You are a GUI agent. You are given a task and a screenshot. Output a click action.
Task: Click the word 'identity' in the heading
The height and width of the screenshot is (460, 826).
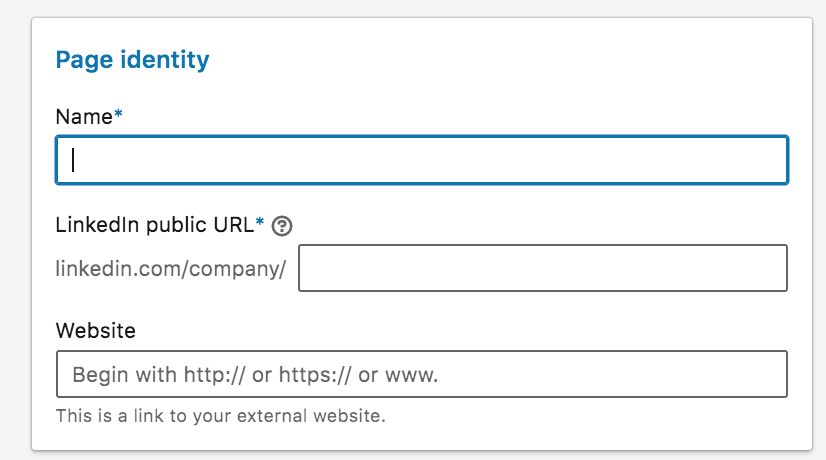click(x=165, y=60)
